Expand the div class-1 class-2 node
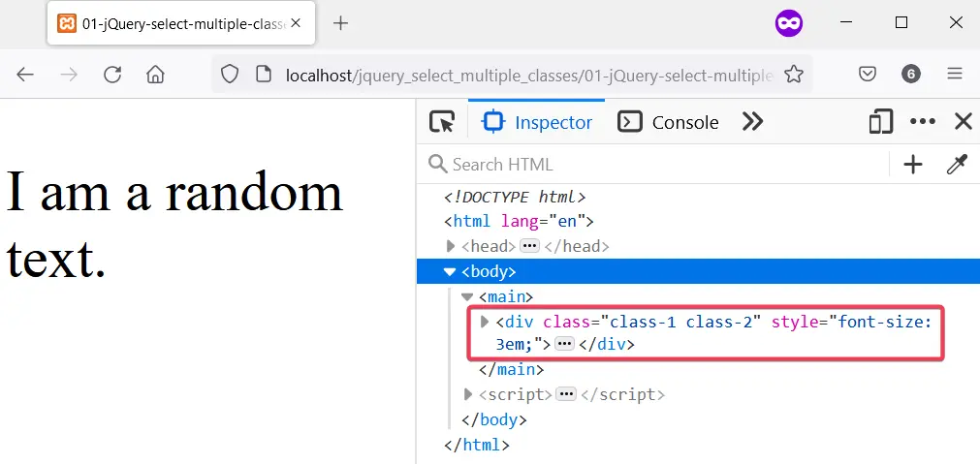Image resolution: width=980 pixels, height=464 pixels. click(484, 322)
